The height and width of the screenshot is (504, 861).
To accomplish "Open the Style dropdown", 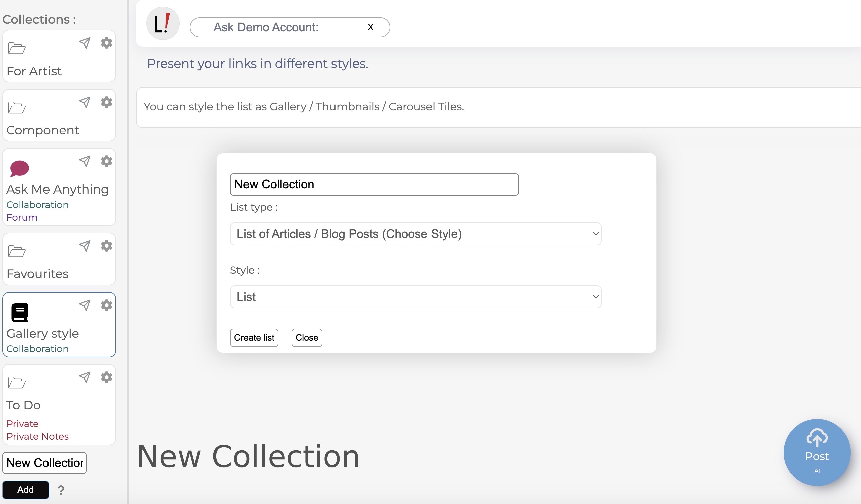I will pyautogui.click(x=415, y=297).
